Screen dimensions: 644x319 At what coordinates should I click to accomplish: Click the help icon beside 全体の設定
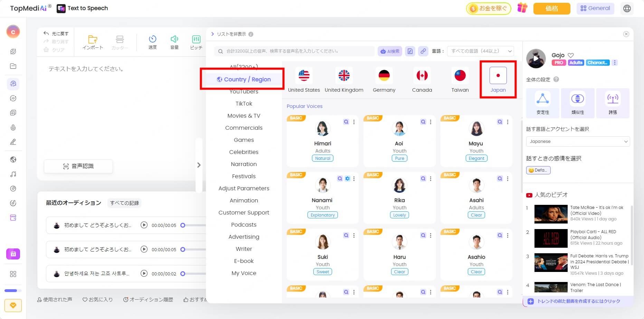pos(556,79)
